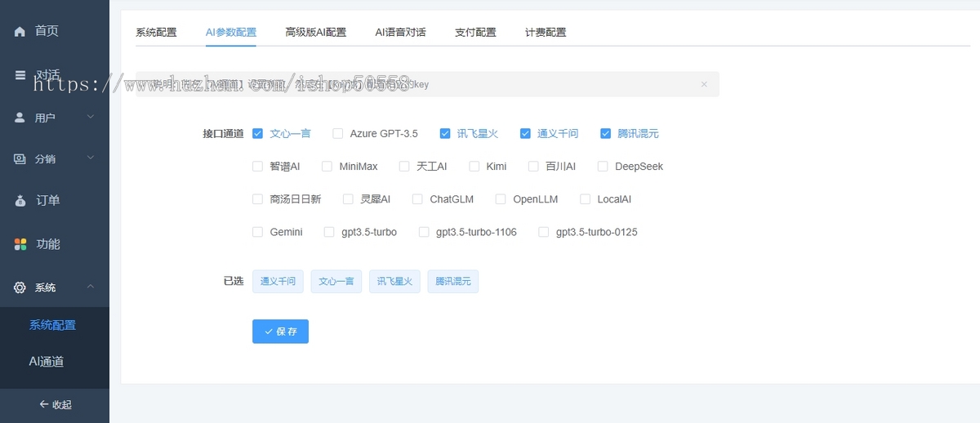Viewport: 980px width, 423px height.
Task: Uncheck the 文心一言 checkbox
Action: click(x=257, y=133)
